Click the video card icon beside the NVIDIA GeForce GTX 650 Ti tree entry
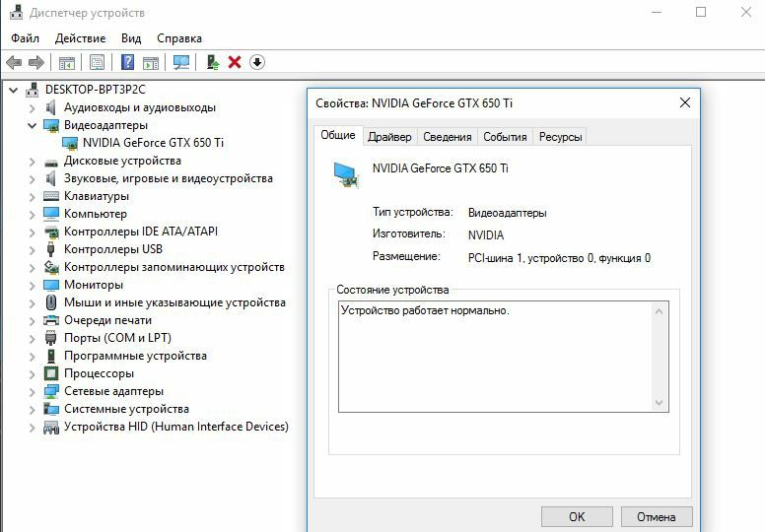The width and height of the screenshot is (765, 532). [70, 143]
